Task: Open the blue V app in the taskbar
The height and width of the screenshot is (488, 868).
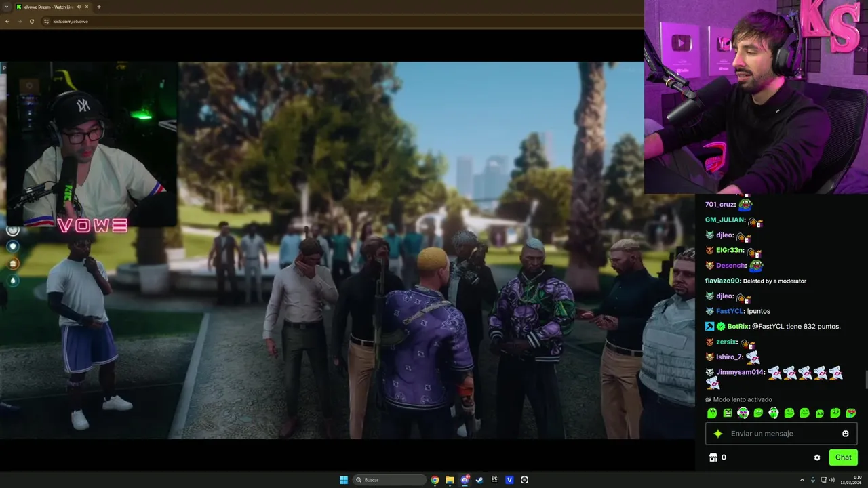Action: pos(509,480)
